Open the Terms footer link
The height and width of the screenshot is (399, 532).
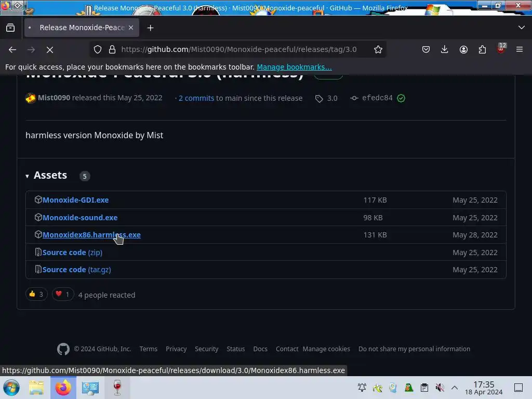(x=148, y=349)
